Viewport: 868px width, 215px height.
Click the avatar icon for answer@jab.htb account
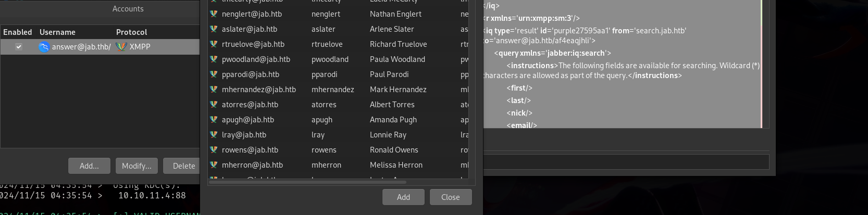tap(44, 47)
